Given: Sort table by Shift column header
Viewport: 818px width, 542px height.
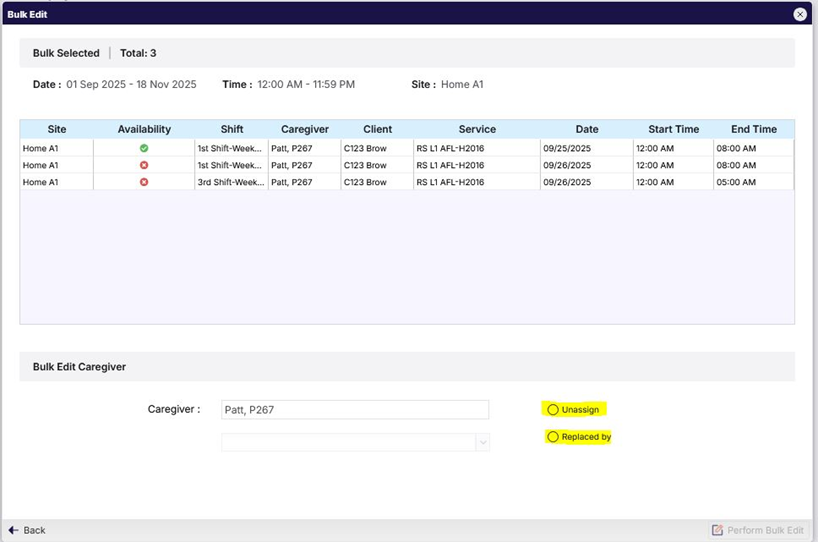Looking at the screenshot, I should [232, 129].
